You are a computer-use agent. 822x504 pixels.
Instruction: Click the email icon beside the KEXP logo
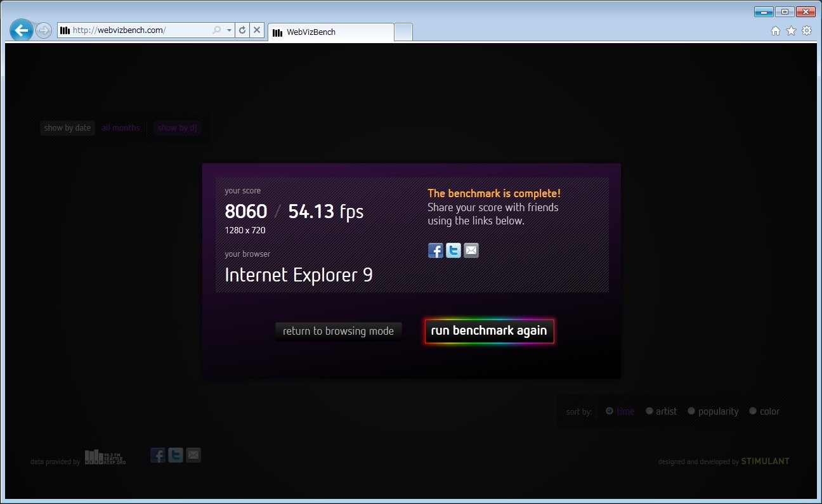[193, 455]
